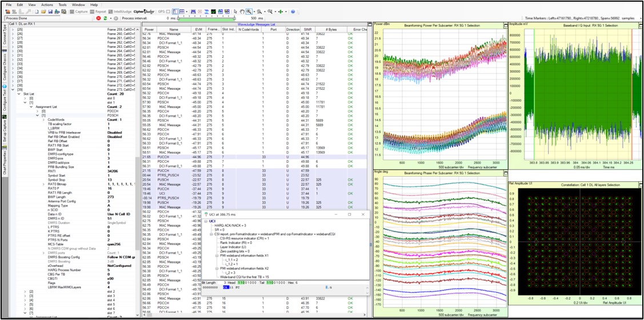Click the EVM column header
644x320 pixels.
199,30
